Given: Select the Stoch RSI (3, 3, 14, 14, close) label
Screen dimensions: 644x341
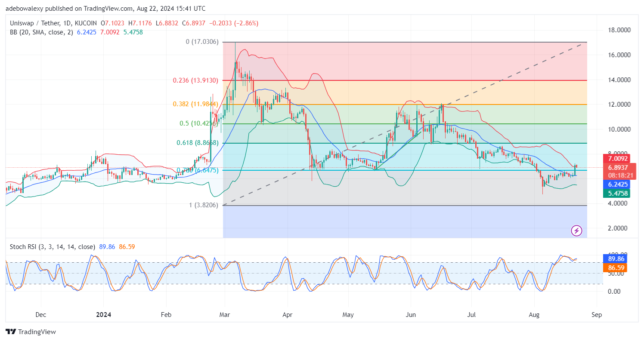Looking at the screenshot, I should (x=52, y=247).
